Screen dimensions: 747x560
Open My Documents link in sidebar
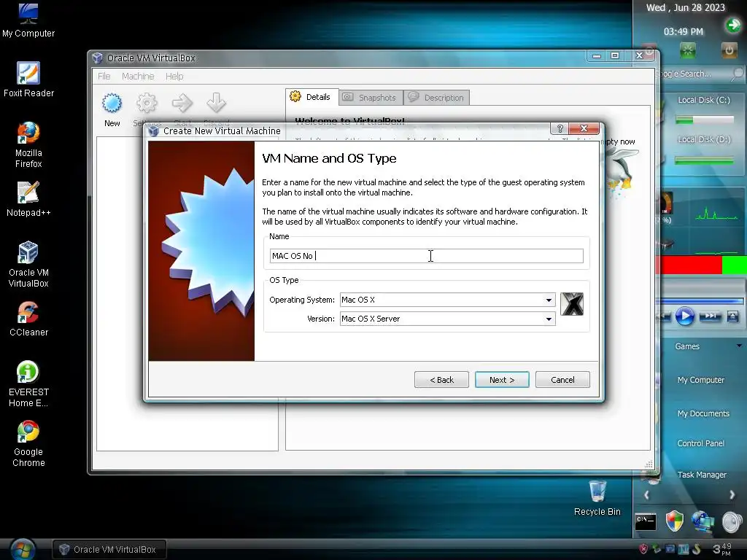[703, 413]
